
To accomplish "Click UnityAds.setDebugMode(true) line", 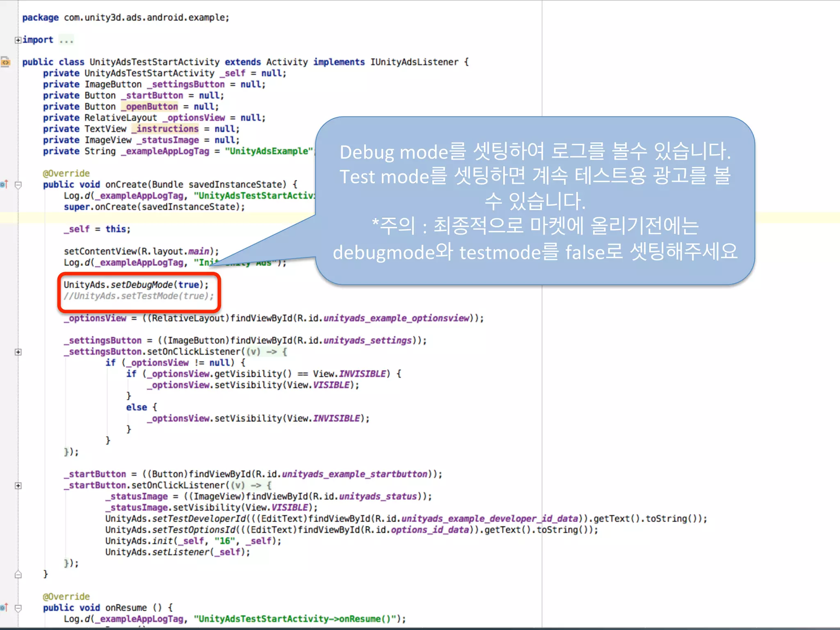I will (136, 285).
